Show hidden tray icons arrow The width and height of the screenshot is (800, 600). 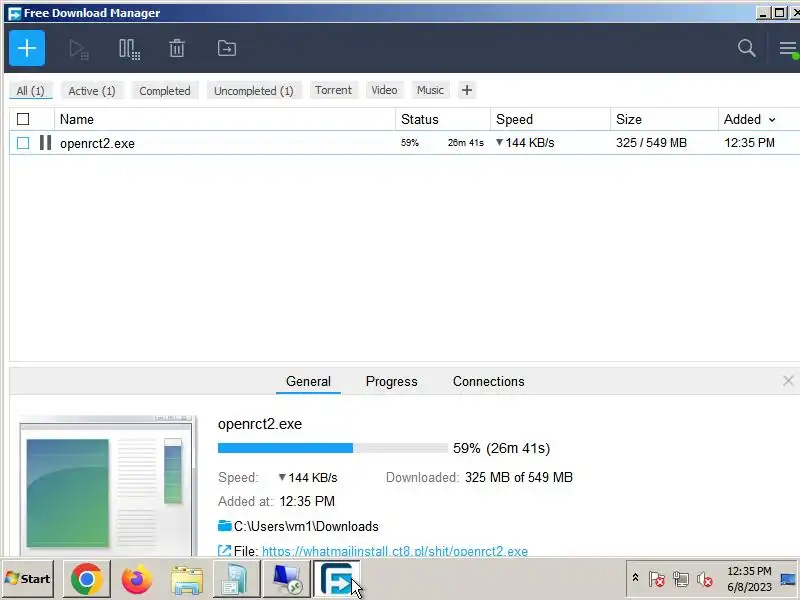click(635, 578)
